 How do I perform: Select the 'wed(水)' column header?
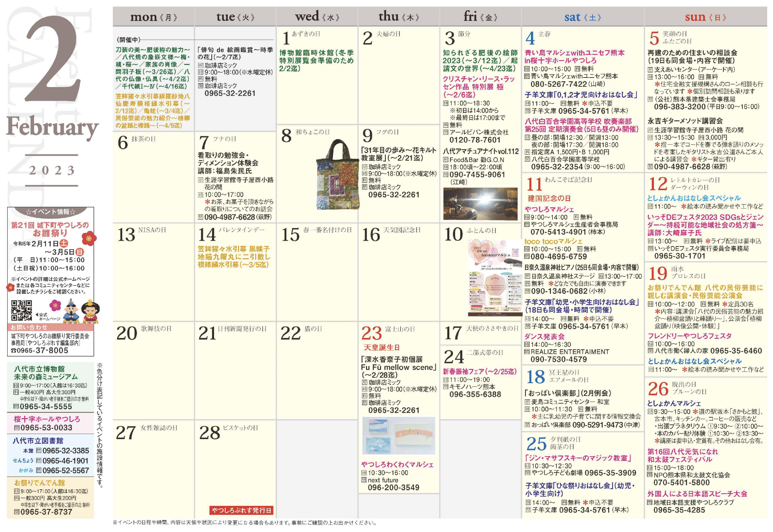pyautogui.click(x=317, y=17)
